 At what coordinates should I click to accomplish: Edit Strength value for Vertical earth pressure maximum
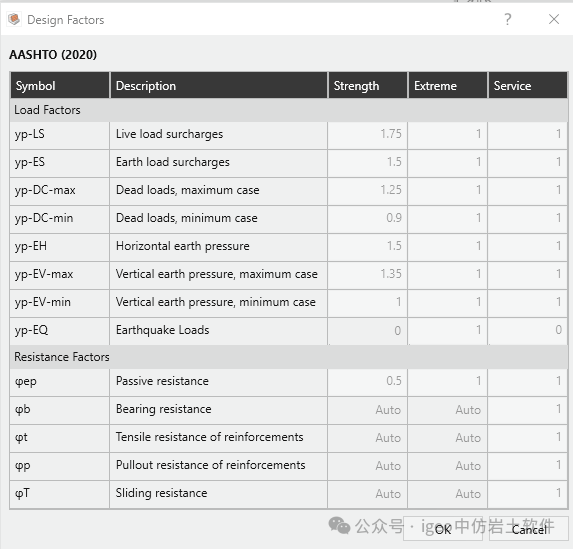click(x=368, y=274)
